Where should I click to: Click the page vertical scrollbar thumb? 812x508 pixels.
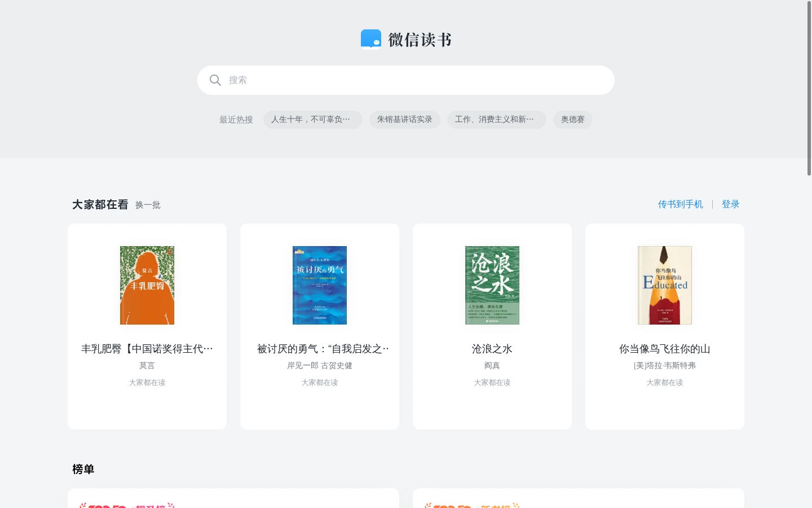(809, 89)
